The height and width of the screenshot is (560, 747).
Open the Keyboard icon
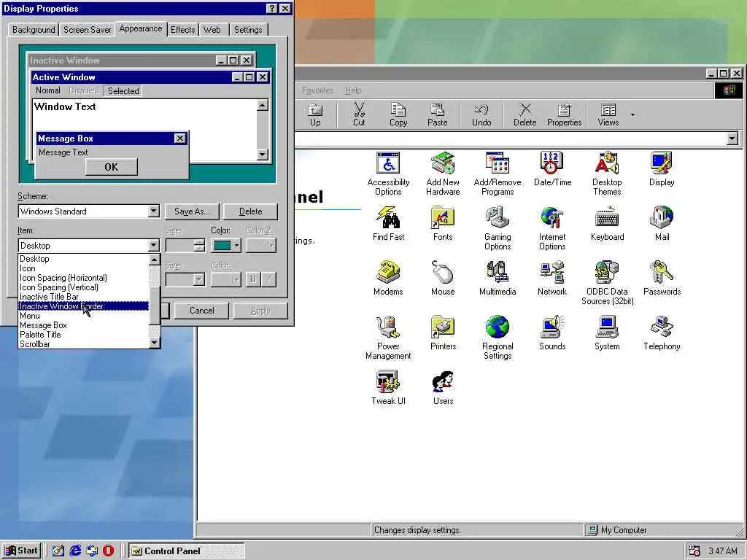tap(607, 224)
